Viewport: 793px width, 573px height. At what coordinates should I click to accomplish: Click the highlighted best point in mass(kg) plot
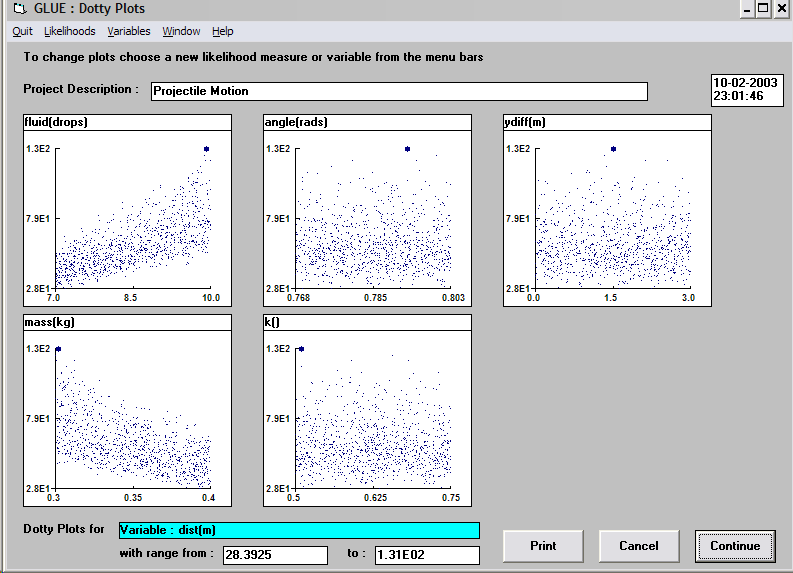(58, 349)
